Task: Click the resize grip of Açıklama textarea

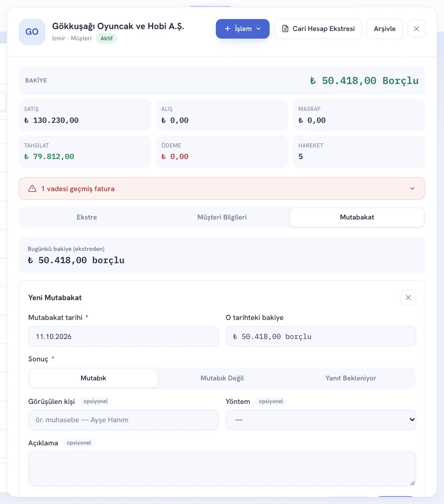Action: [x=412, y=483]
